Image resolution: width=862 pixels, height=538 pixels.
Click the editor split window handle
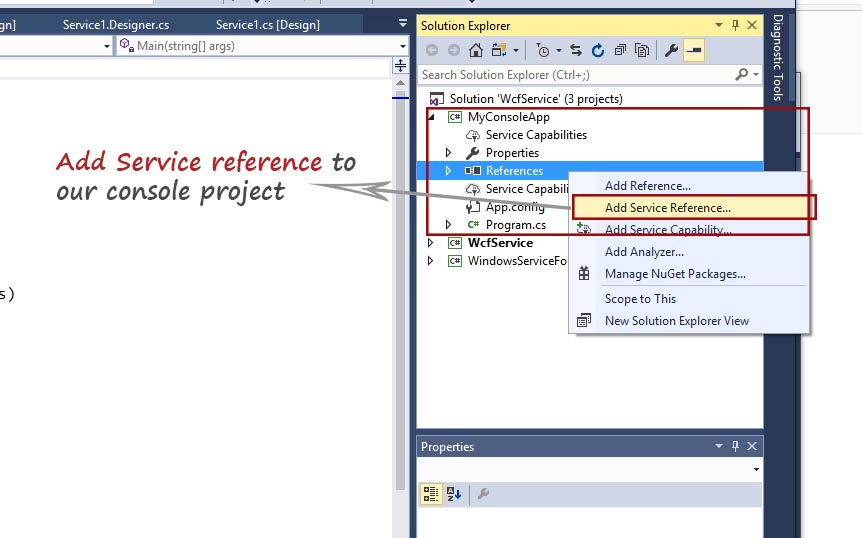tap(400, 66)
